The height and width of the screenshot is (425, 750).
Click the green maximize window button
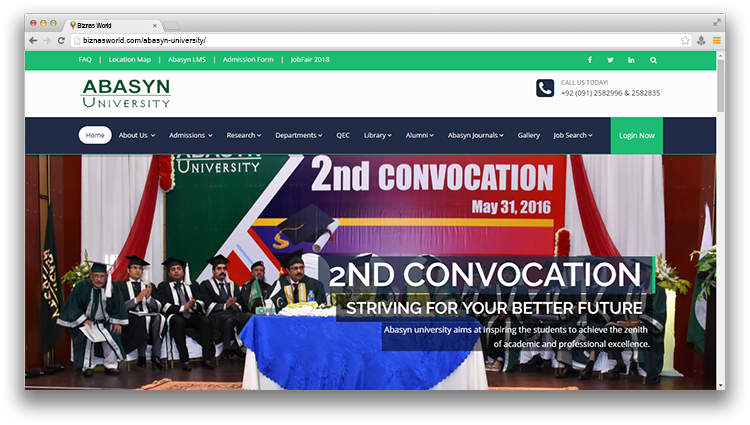pyautogui.click(x=53, y=22)
